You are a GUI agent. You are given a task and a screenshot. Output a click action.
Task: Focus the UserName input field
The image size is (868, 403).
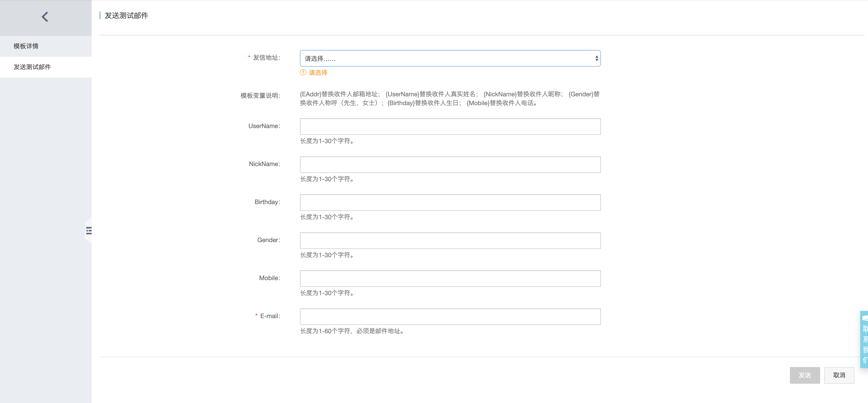(450, 126)
